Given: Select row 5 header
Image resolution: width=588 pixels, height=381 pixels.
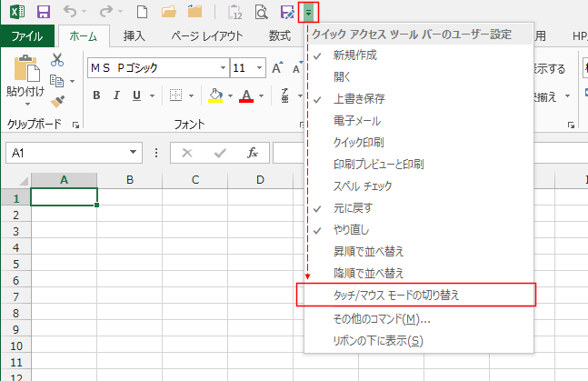Looking at the screenshot, I should [x=15, y=264].
